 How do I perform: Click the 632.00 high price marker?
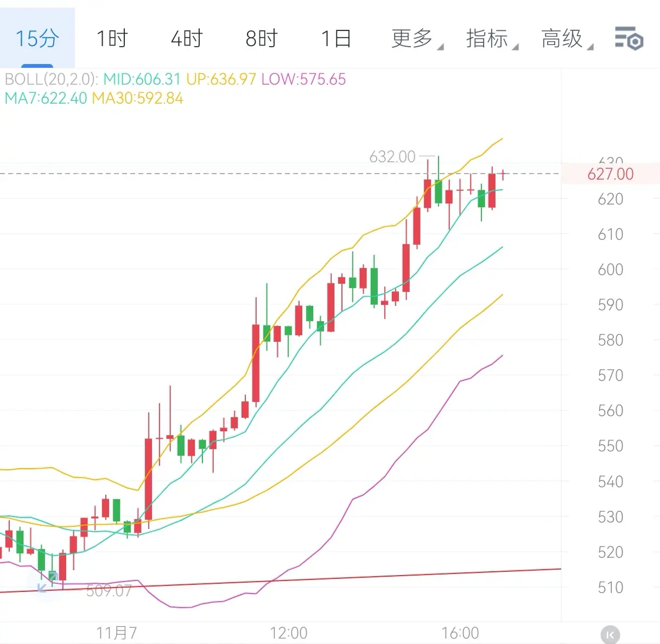pyautogui.click(x=392, y=157)
